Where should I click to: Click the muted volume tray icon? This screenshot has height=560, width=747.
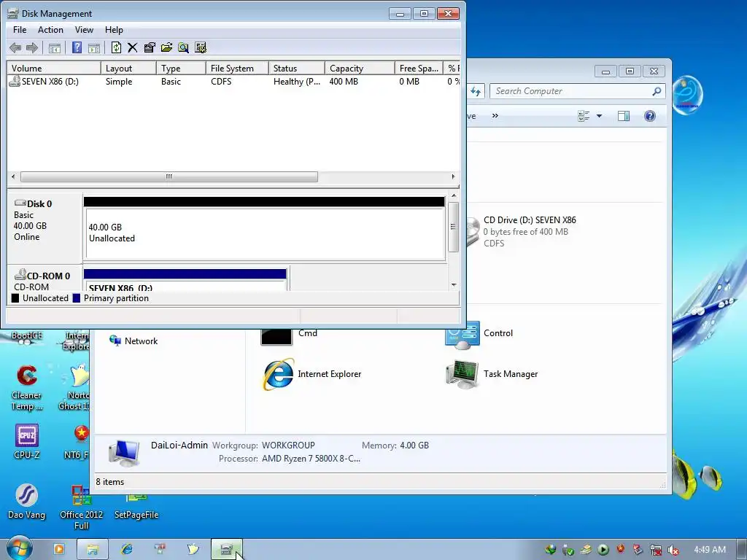[x=673, y=550]
